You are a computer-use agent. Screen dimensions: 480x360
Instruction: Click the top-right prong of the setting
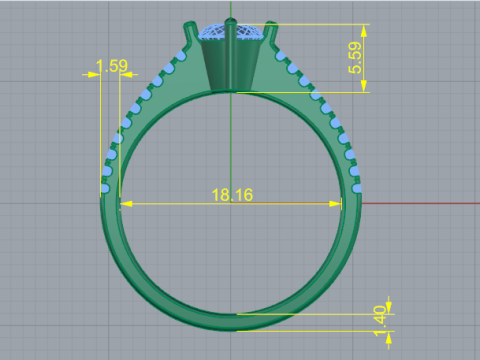pyautogui.click(x=271, y=32)
